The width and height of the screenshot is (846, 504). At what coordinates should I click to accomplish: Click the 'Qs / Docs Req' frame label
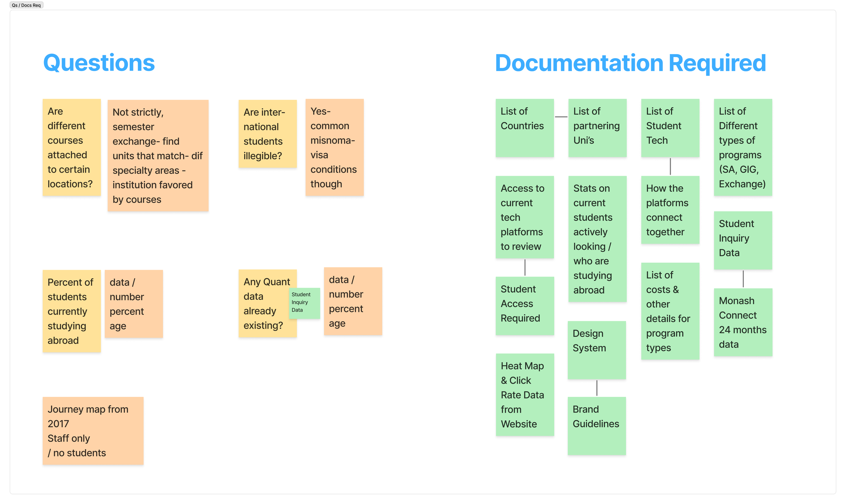(x=26, y=5)
